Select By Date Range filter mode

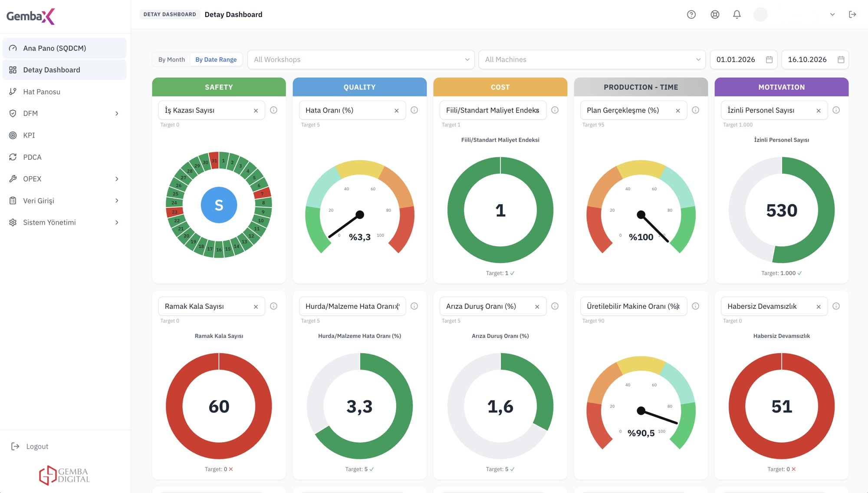(x=216, y=60)
